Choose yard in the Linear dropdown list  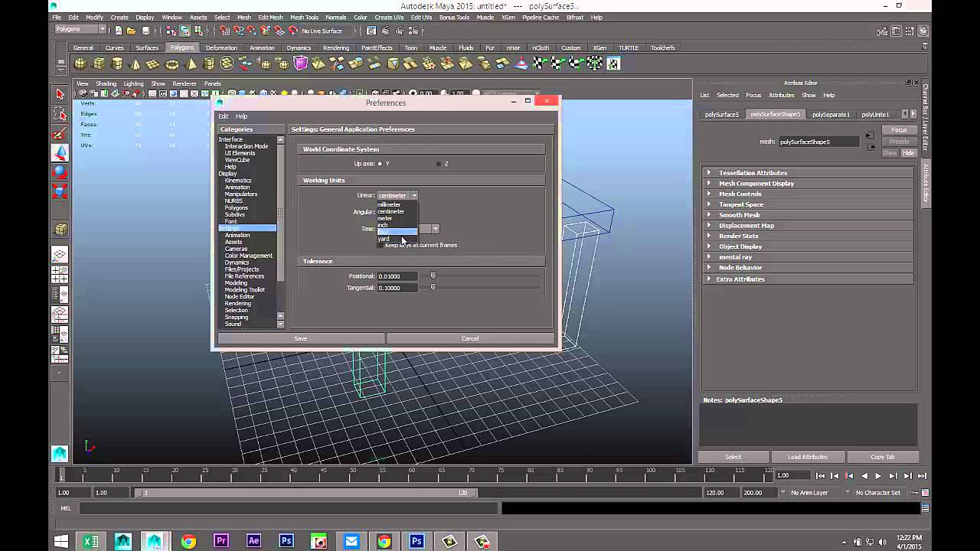384,239
